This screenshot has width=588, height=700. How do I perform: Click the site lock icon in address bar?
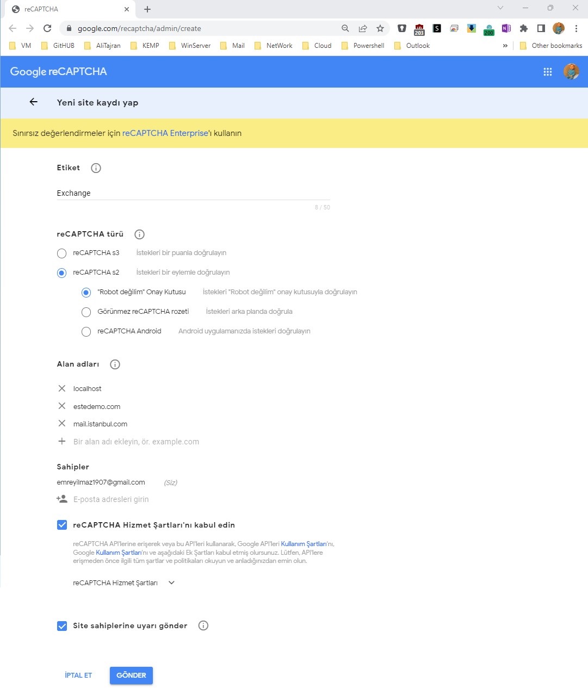68,28
